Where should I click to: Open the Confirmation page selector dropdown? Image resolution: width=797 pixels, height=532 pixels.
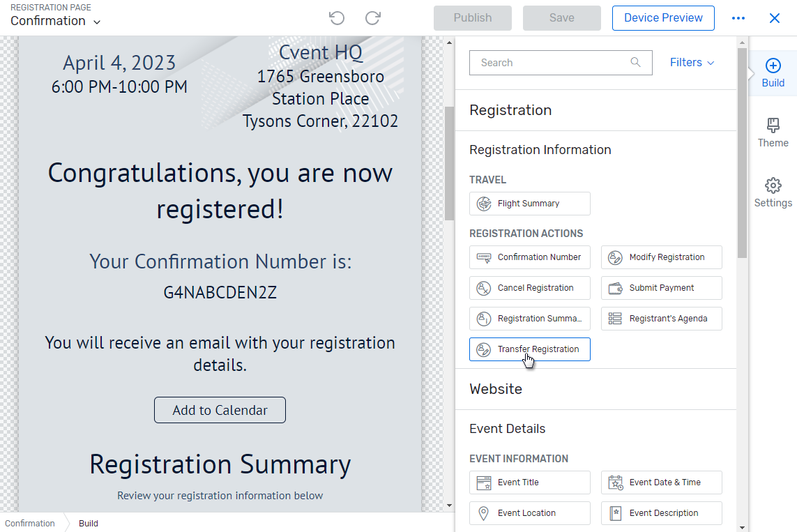click(x=56, y=21)
